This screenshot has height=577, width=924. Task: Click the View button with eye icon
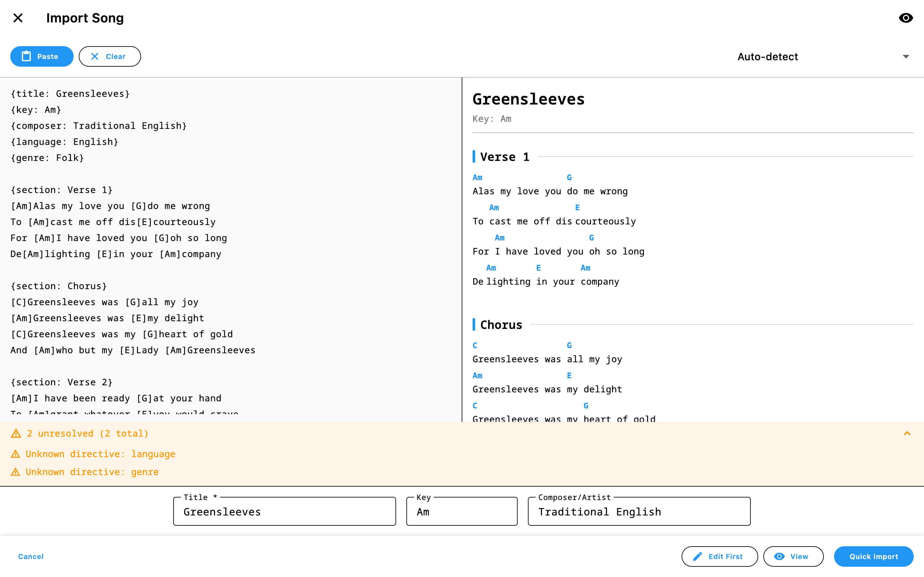tap(793, 556)
